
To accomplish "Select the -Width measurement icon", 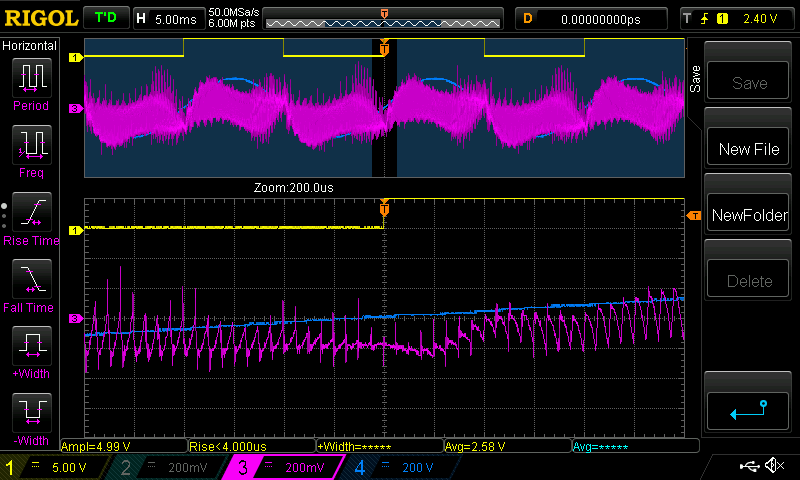I will click(x=30, y=411).
